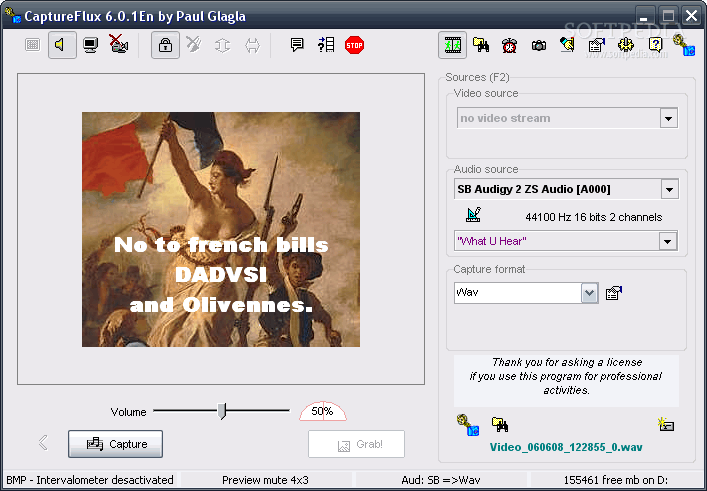Click the 50% volume gauge indicator
The image size is (707, 491).
pos(323,411)
